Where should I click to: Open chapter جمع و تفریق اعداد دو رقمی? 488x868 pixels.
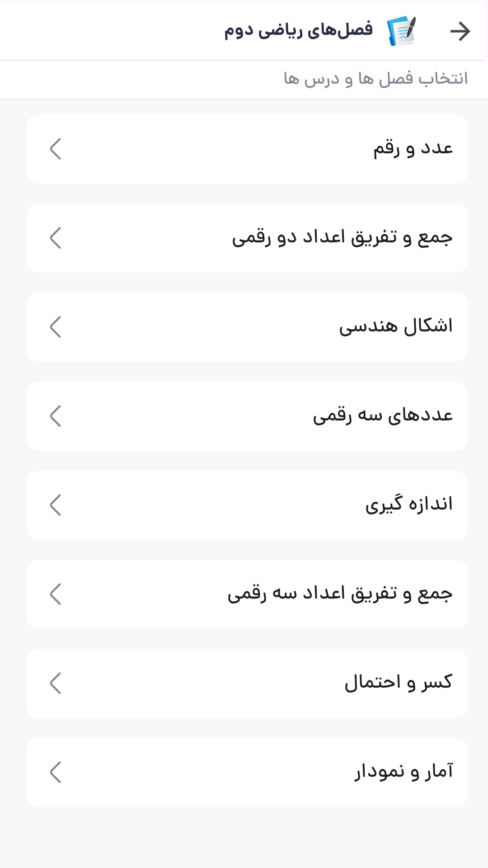342,238
